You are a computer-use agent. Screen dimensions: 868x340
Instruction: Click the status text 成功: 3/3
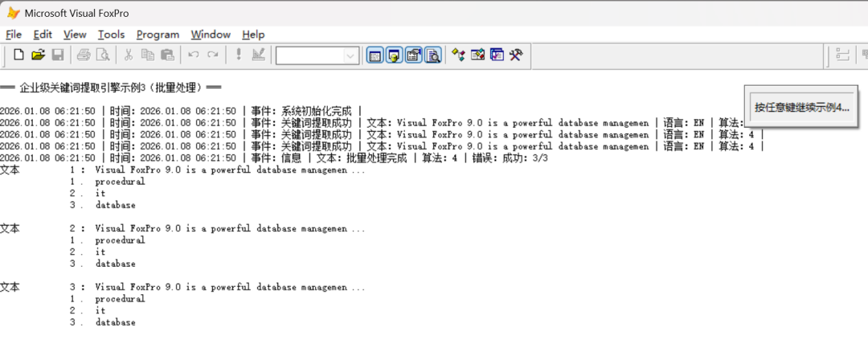pos(526,158)
